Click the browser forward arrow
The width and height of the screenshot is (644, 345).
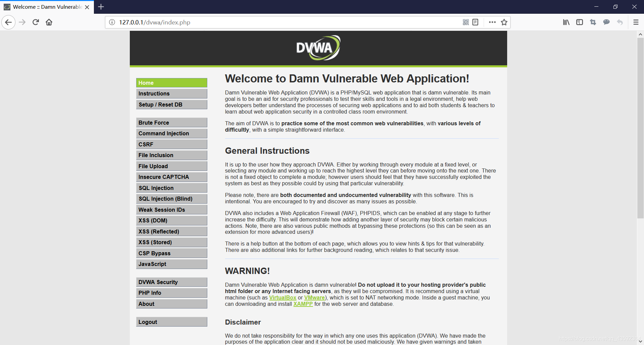[x=22, y=22]
